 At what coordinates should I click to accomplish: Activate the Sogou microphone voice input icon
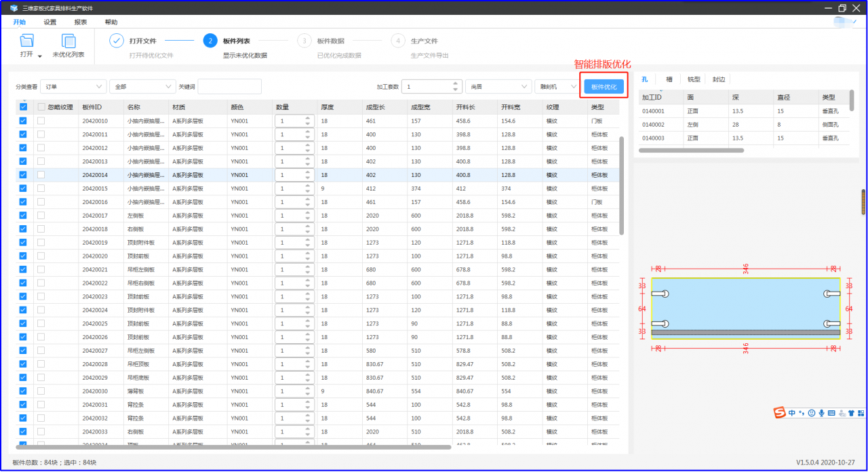point(821,412)
